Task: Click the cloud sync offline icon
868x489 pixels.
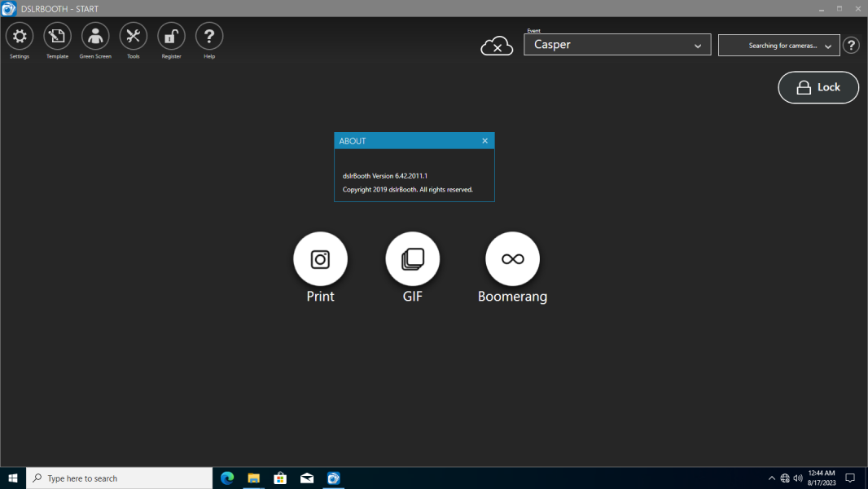Action: click(x=497, y=46)
